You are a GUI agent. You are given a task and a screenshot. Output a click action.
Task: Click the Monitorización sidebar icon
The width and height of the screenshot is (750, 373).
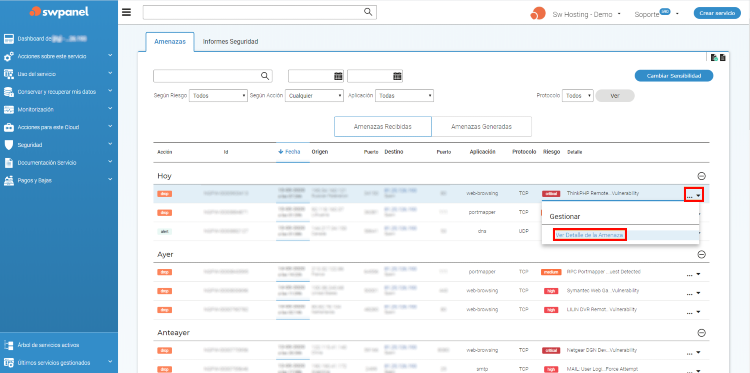click(9, 110)
